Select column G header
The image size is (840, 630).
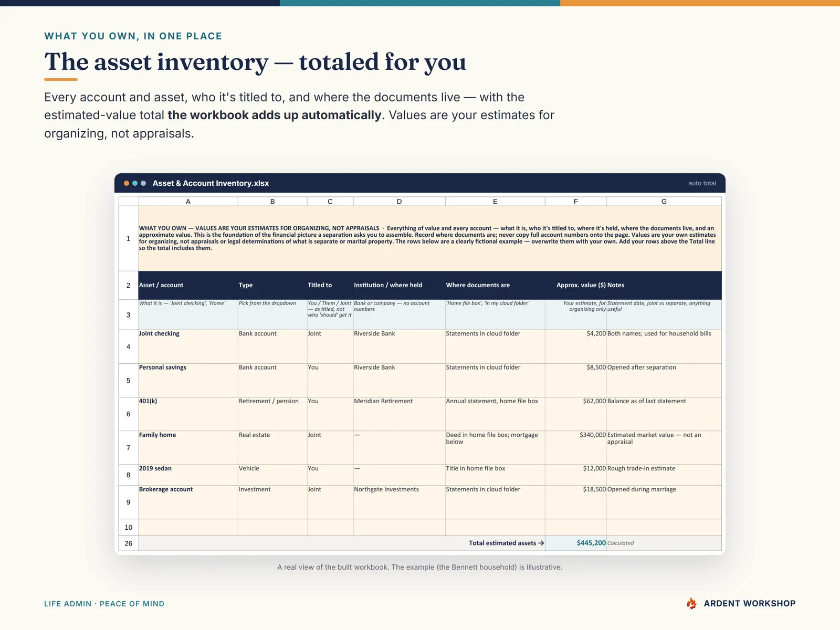click(x=664, y=202)
